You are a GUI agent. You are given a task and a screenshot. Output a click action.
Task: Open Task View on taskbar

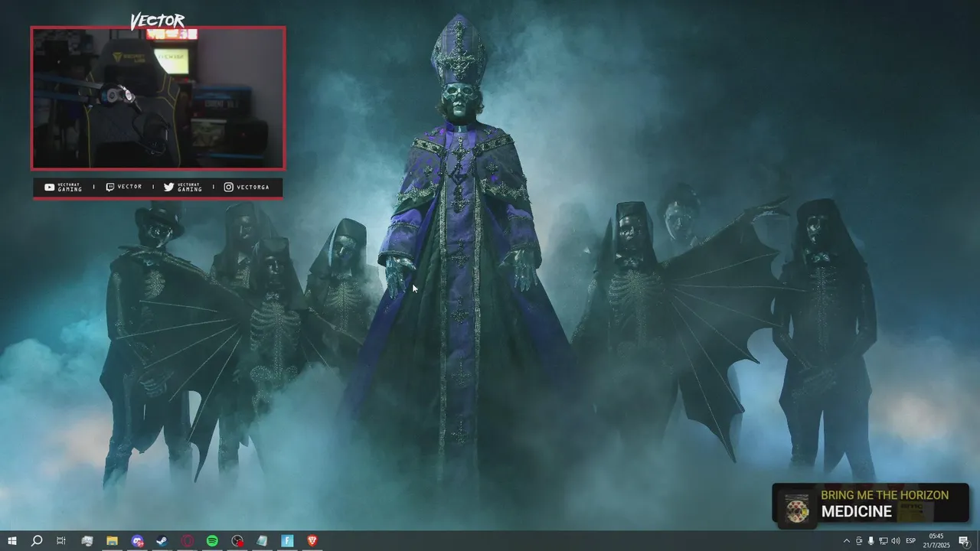(x=61, y=541)
